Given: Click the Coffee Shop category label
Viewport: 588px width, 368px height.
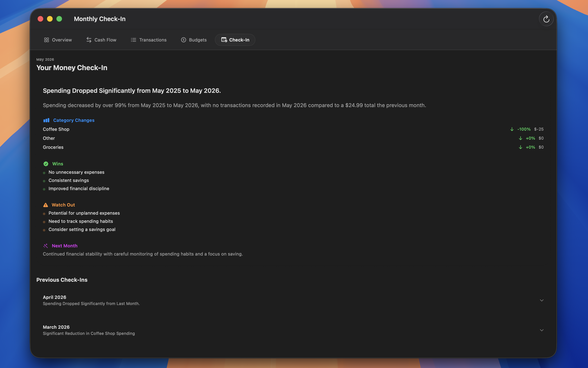Looking at the screenshot, I should (56, 129).
